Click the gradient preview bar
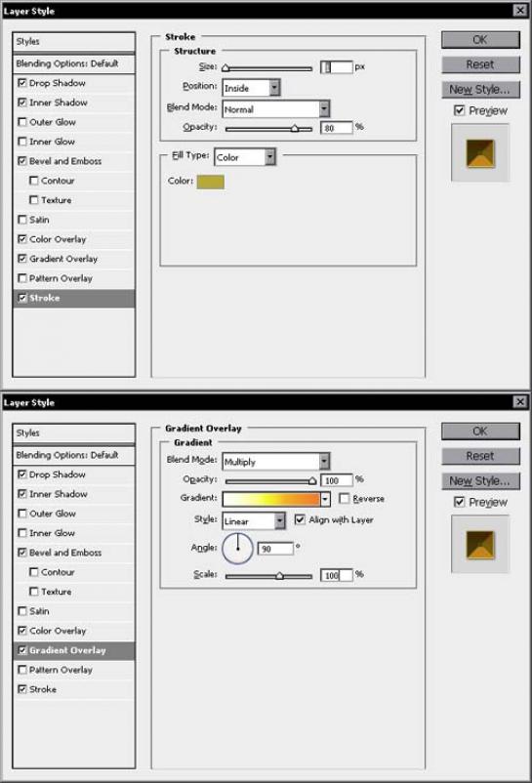 (x=271, y=499)
